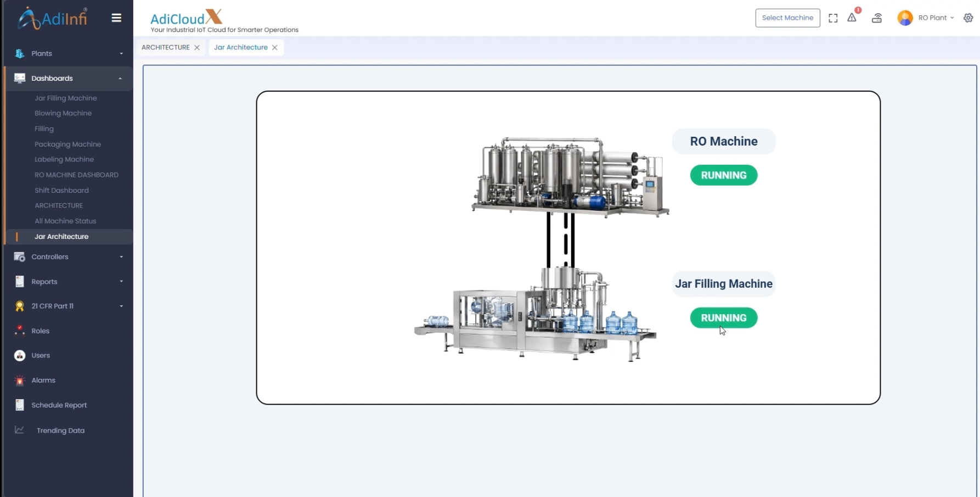This screenshot has width=980, height=497.
Task: Click the Roles sidebar icon
Action: click(x=20, y=331)
